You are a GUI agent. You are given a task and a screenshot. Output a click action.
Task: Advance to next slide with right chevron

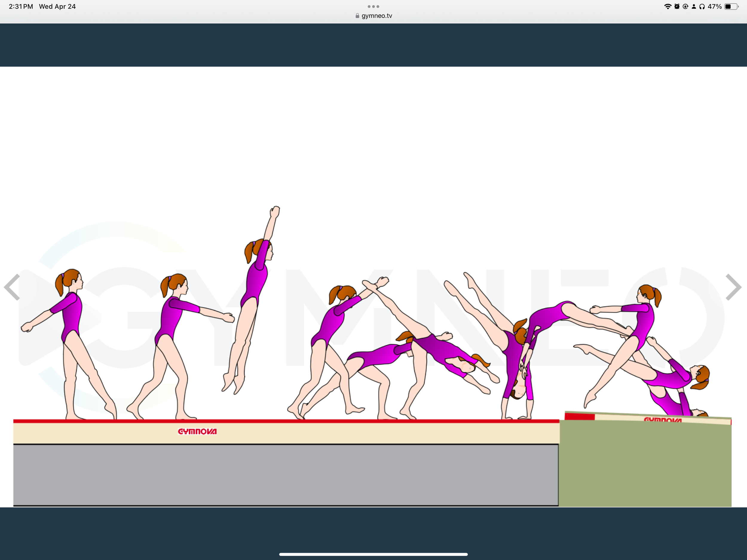tap(734, 287)
